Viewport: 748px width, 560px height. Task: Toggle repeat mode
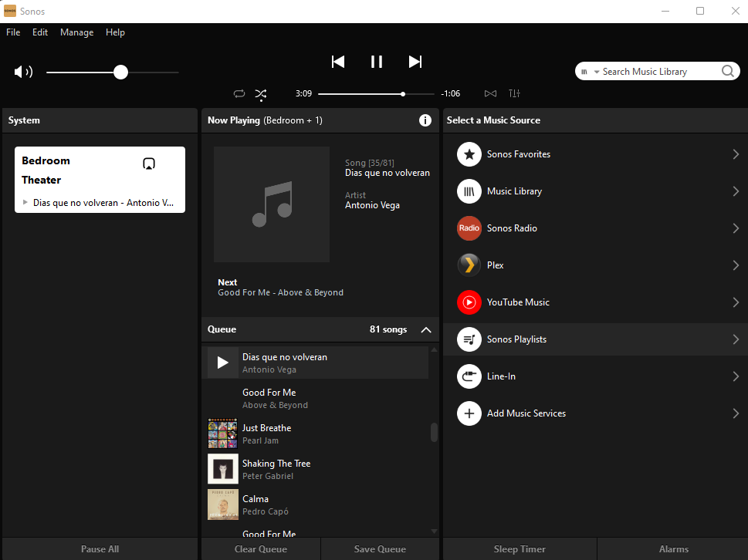pyautogui.click(x=239, y=93)
